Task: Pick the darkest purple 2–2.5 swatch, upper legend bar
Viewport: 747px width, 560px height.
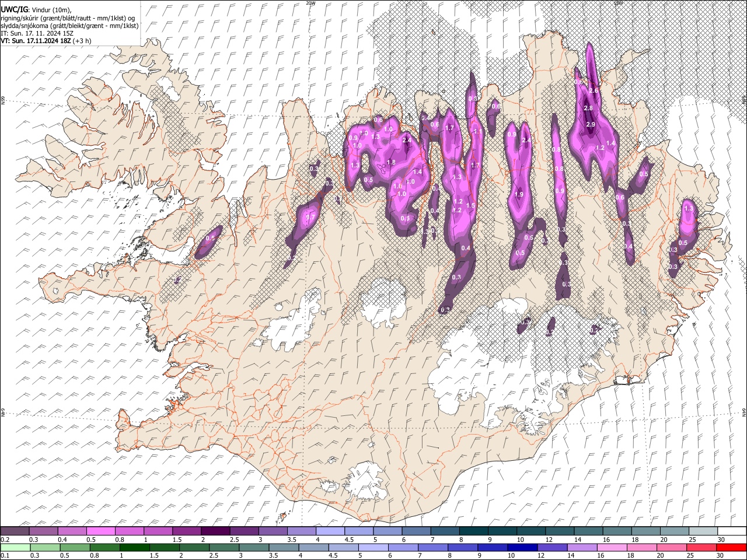Action: click(x=215, y=531)
